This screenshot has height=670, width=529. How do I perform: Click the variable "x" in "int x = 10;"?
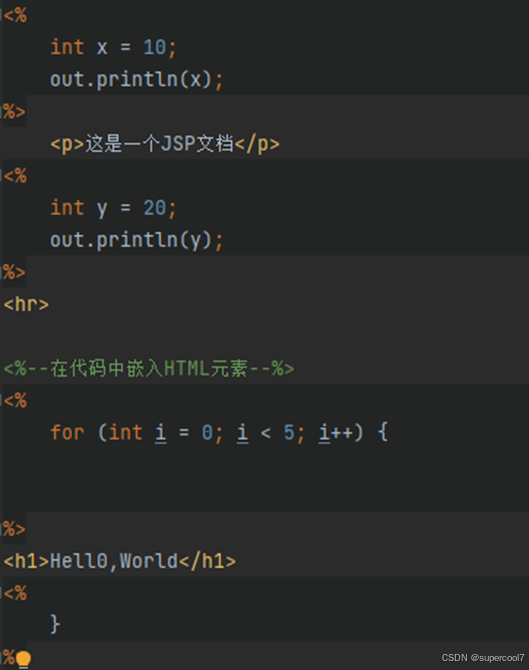click(x=102, y=48)
